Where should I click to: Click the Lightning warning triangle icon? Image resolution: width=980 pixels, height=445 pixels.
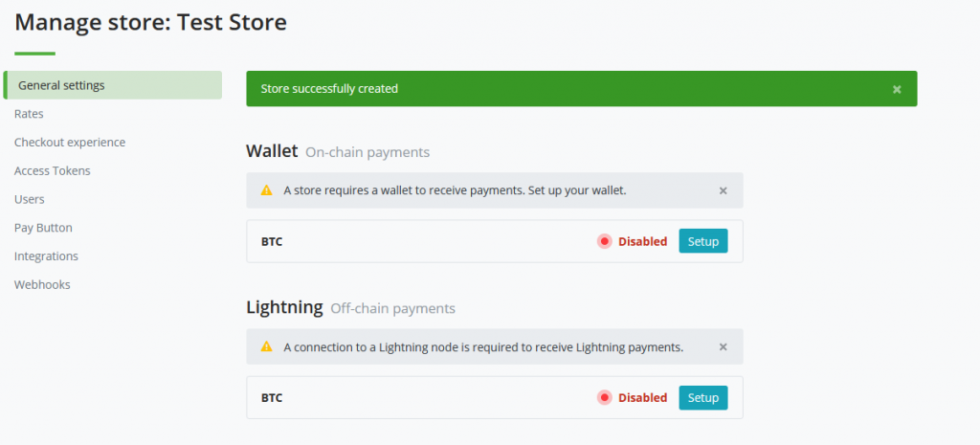point(267,346)
